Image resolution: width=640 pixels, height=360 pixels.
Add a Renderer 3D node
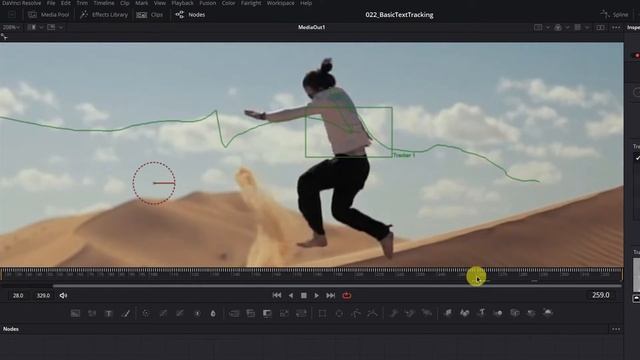548,313
